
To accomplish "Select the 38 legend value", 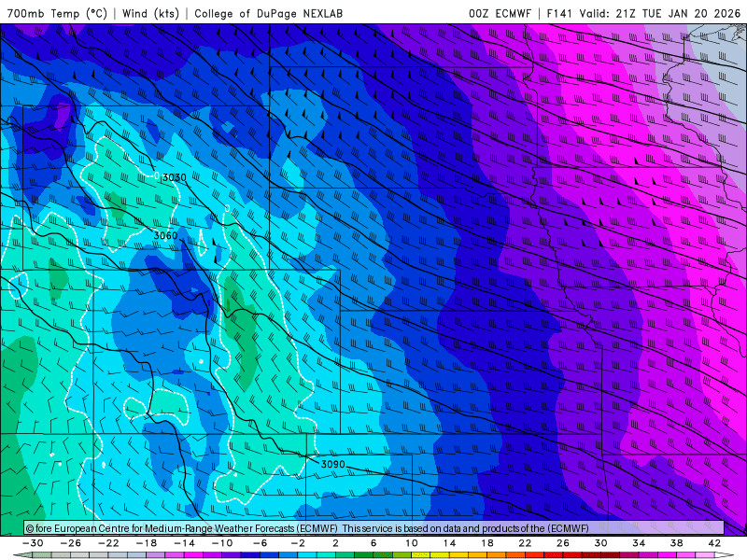I will [676, 543].
